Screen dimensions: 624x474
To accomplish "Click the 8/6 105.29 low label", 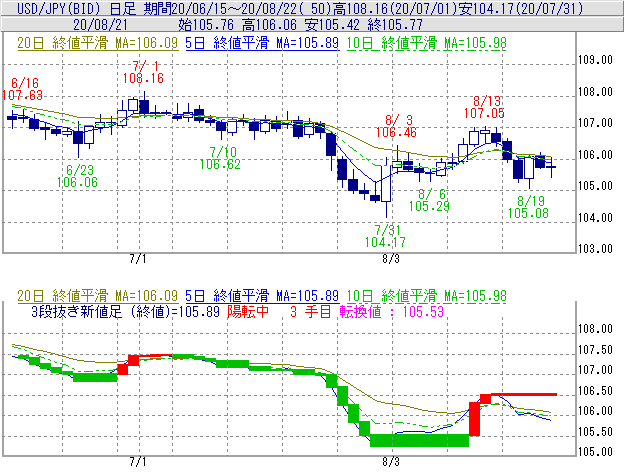I will click(429, 200).
